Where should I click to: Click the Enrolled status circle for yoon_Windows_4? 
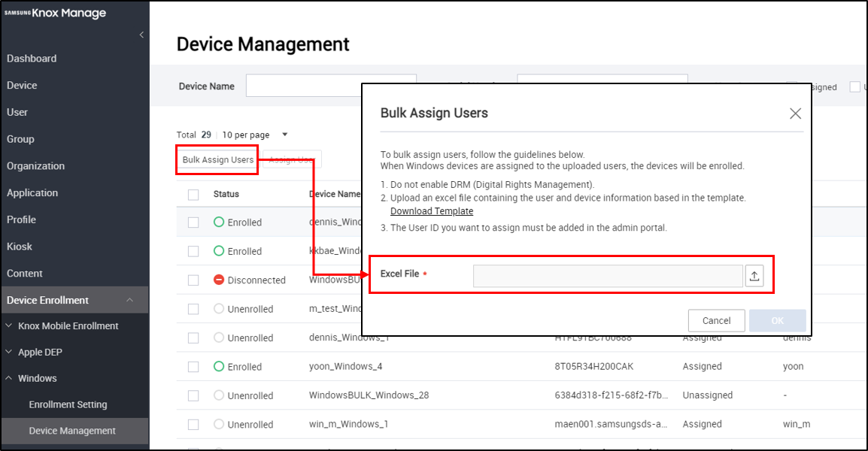point(219,366)
